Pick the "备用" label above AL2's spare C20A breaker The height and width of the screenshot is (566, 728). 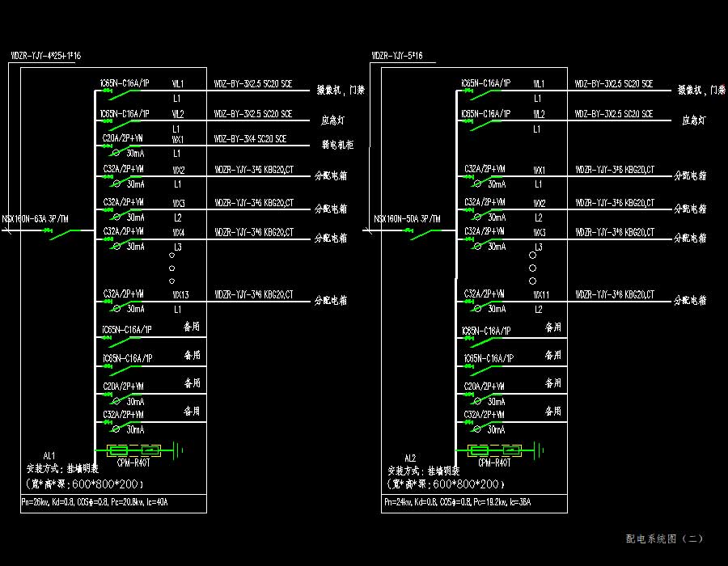553,383
